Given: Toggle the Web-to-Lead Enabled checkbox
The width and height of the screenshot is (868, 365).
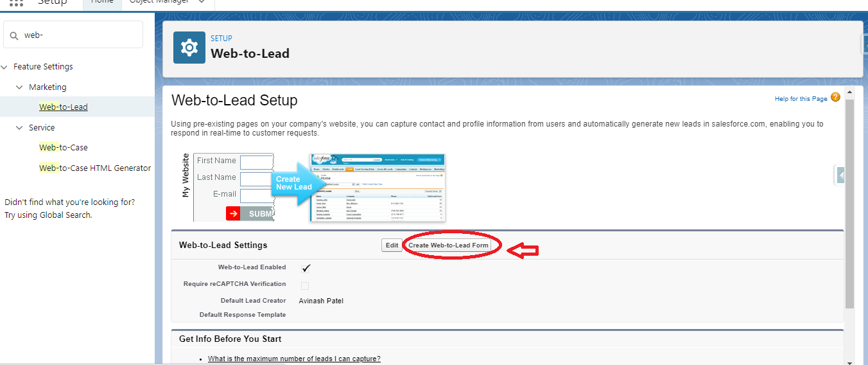Looking at the screenshot, I should pyautogui.click(x=306, y=268).
